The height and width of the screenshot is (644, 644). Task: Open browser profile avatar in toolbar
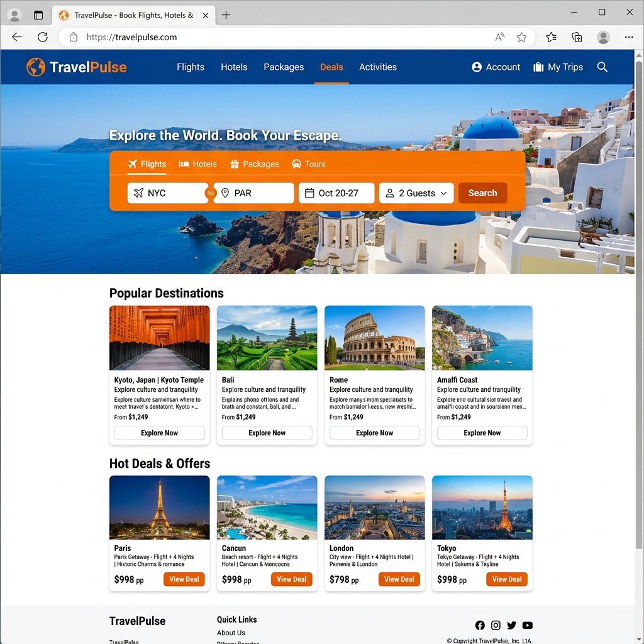point(603,37)
